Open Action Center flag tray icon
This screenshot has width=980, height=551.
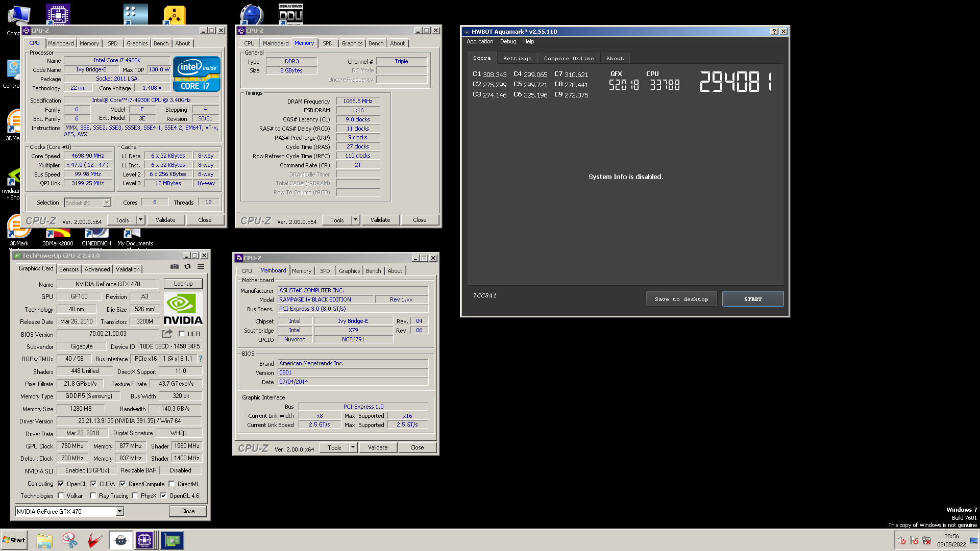click(x=914, y=541)
